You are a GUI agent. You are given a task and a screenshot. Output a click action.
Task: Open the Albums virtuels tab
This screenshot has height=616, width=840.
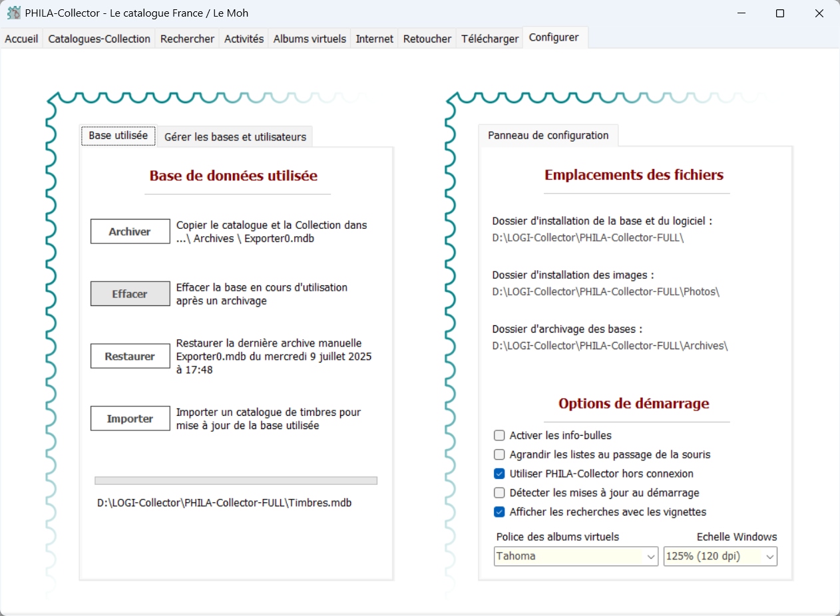pos(310,39)
